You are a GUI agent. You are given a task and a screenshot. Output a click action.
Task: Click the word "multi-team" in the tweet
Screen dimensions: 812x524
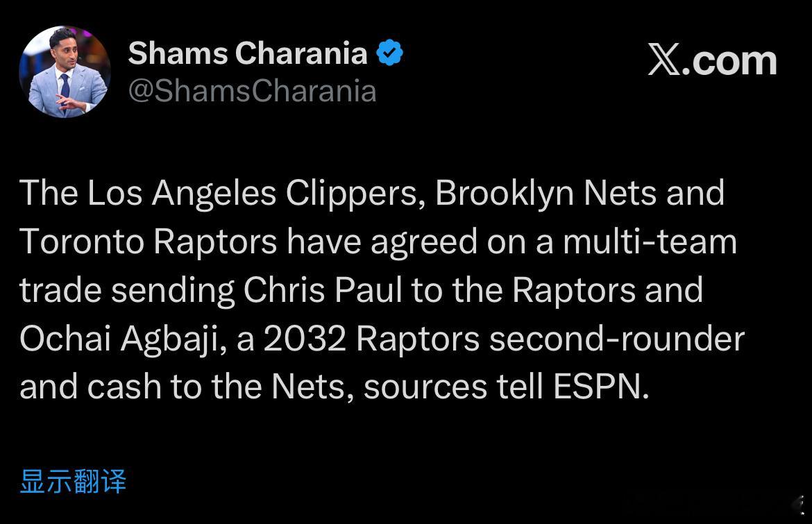pos(649,242)
